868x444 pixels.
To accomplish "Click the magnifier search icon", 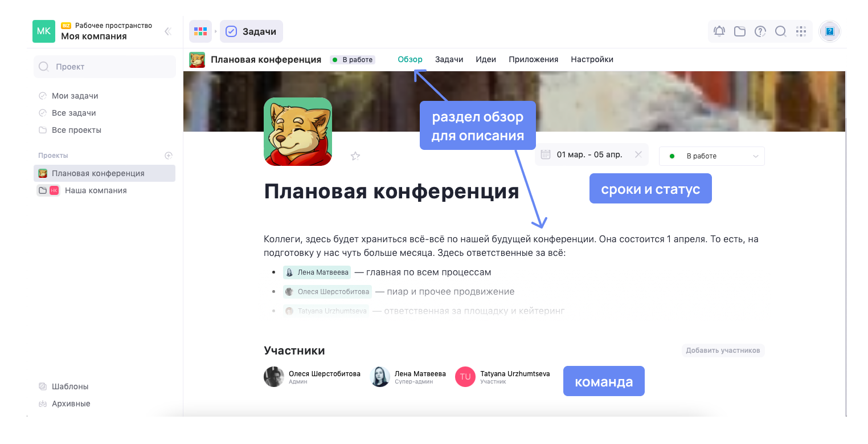I will coord(780,31).
